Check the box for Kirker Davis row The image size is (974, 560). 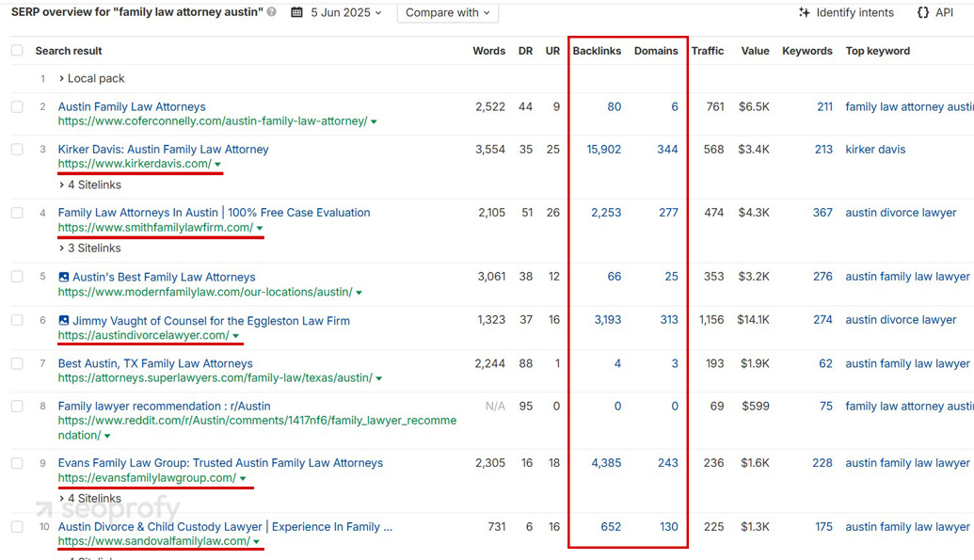point(17,149)
